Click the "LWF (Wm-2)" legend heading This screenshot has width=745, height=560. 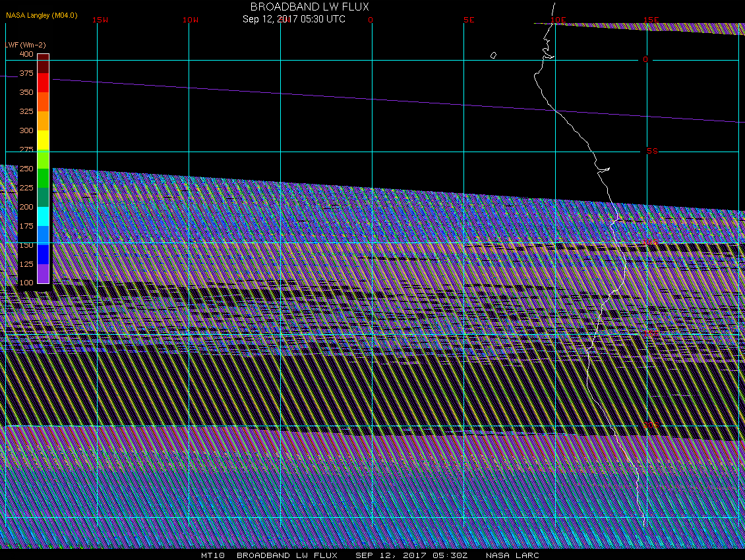[x=26, y=45]
